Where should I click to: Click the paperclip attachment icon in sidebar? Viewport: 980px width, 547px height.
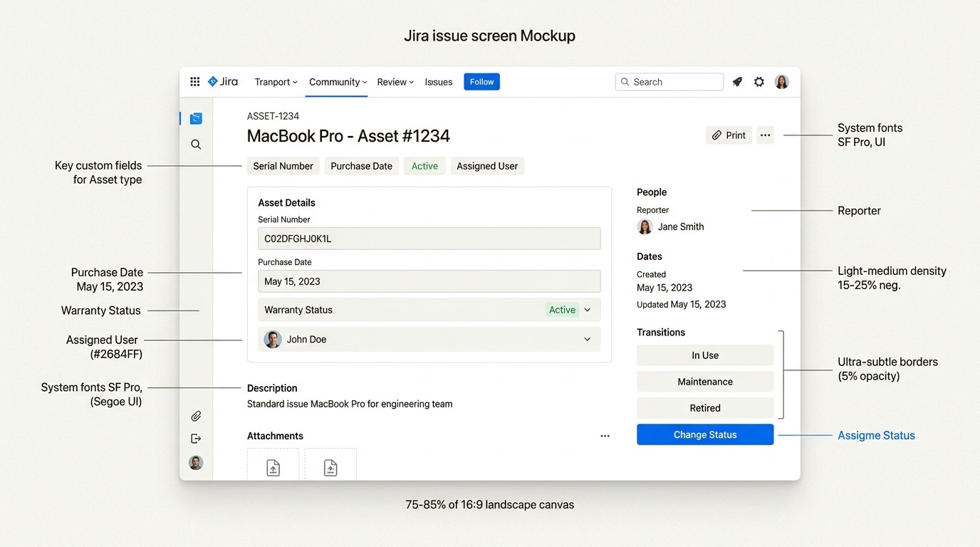pyautogui.click(x=196, y=415)
